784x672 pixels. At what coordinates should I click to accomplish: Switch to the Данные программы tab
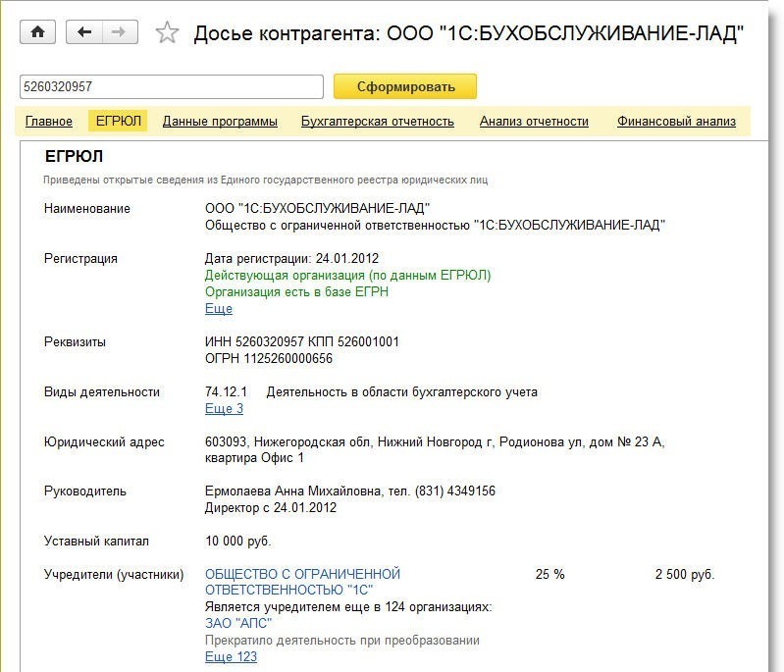[220, 122]
